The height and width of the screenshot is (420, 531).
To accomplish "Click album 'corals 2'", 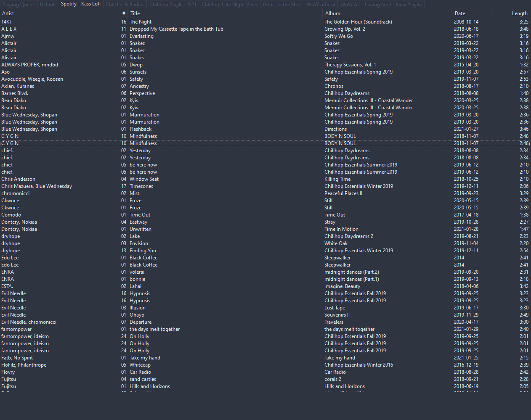I will point(333,379).
